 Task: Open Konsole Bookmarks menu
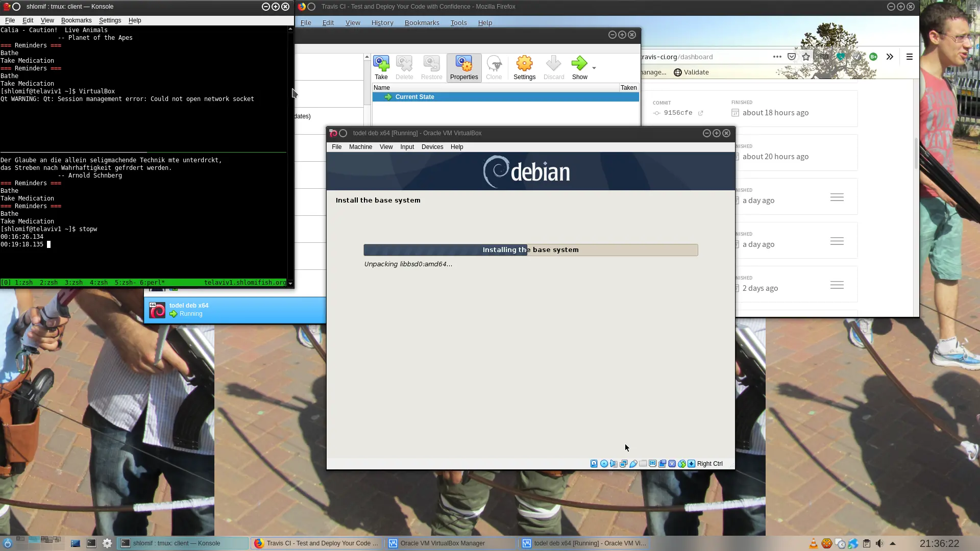coord(76,20)
